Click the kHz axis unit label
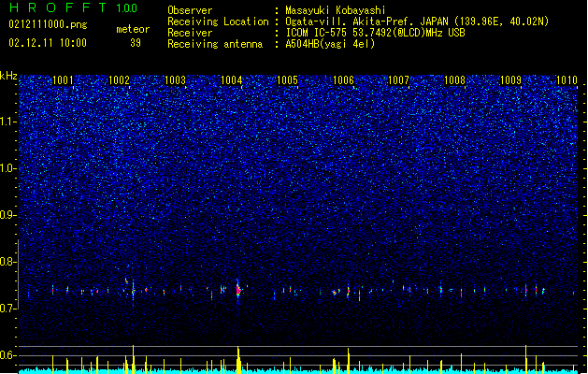 (8, 76)
